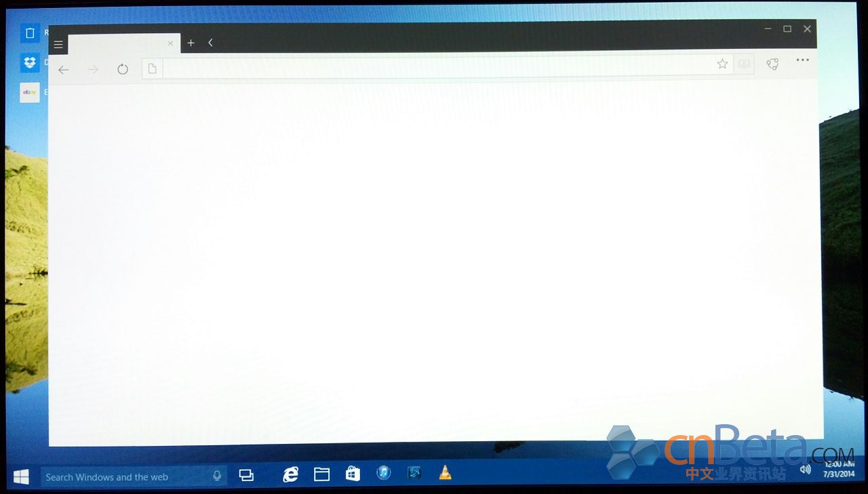Click the browser back arrow
868x494 pixels.
coord(64,70)
